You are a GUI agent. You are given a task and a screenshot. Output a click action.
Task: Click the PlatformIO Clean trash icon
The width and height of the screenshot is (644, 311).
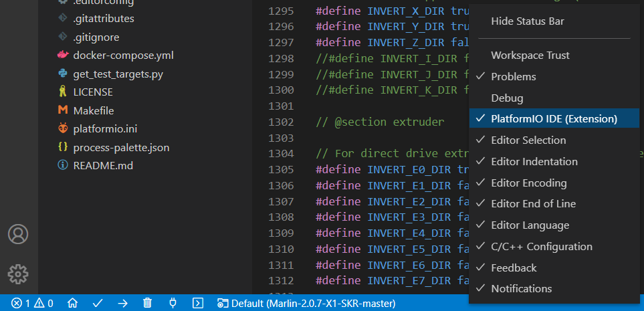coord(148,303)
